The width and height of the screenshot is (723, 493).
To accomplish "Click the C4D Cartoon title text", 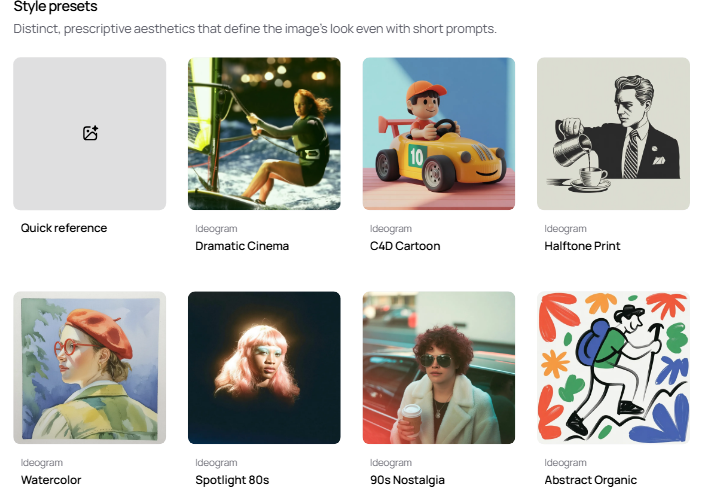I will (405, 246).
